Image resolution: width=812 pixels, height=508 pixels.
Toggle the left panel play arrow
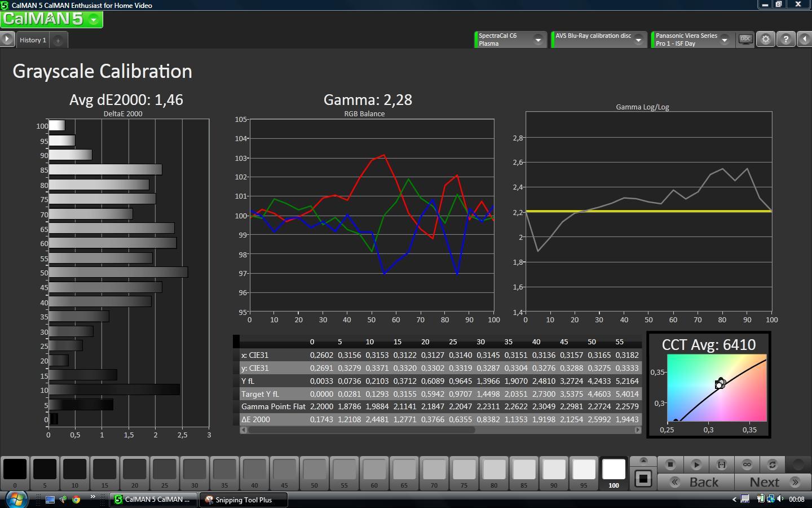pyautogui.click(x=7, y=40)
